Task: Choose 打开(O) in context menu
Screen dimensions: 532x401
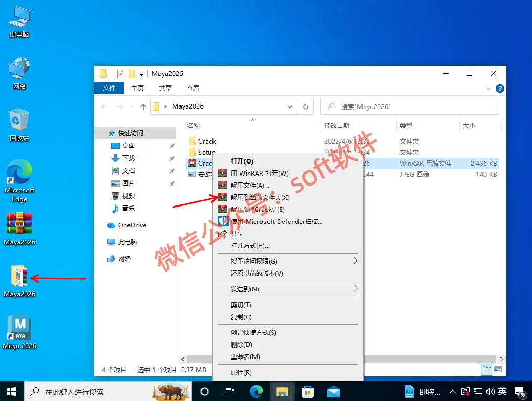Action: coord(288,161)
